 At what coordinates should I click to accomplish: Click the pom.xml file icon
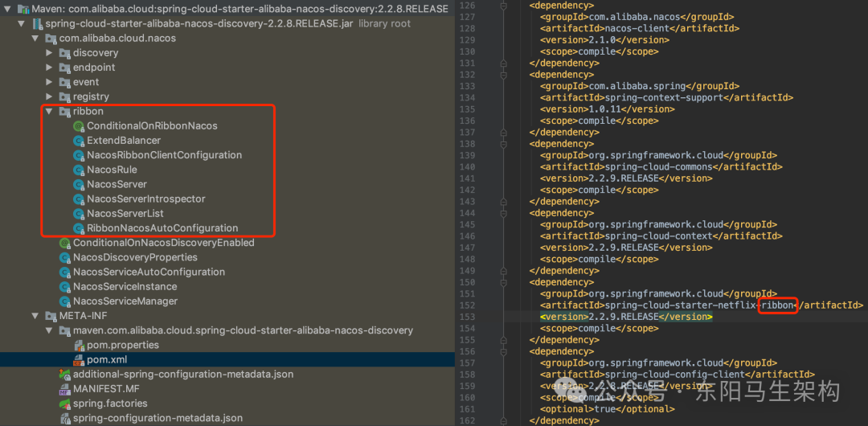click(x=79, y=359)
